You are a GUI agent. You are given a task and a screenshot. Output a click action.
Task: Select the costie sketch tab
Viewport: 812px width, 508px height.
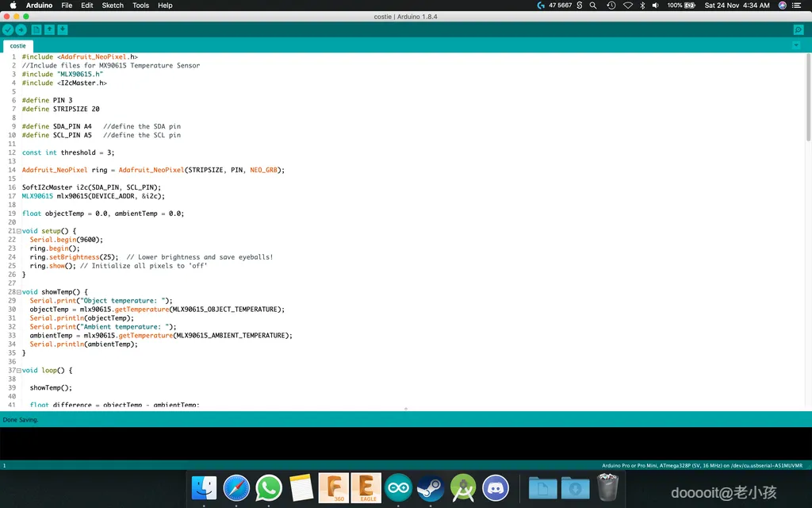[17, 46]
